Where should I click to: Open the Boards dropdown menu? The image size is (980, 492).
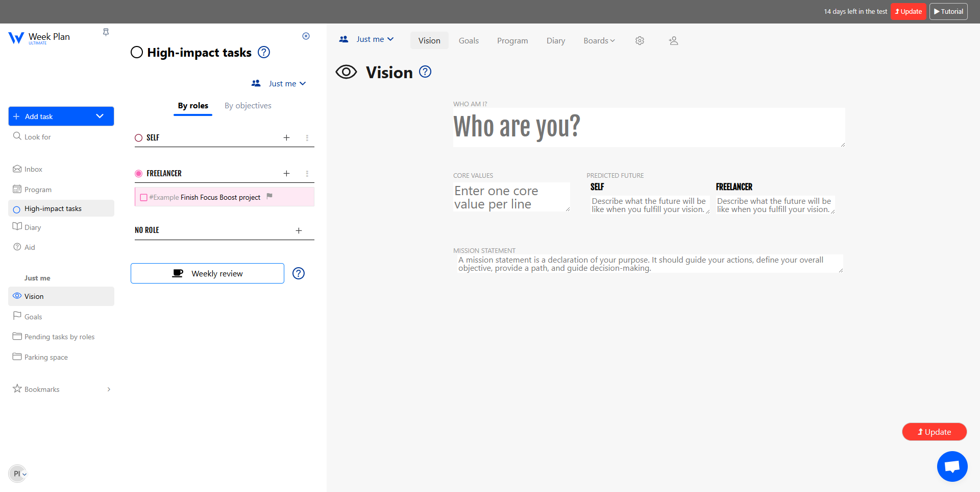pyautogui.click(x=599, y=40)
